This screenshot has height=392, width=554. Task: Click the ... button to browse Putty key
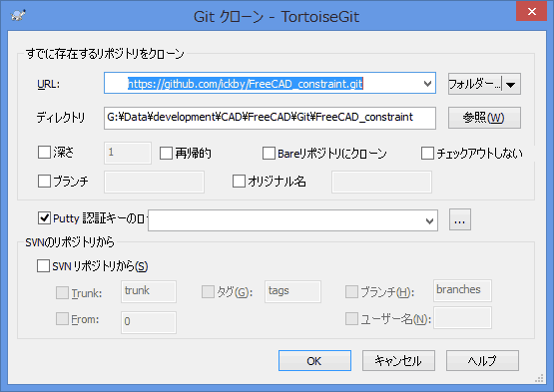click(x=459, y=219)
